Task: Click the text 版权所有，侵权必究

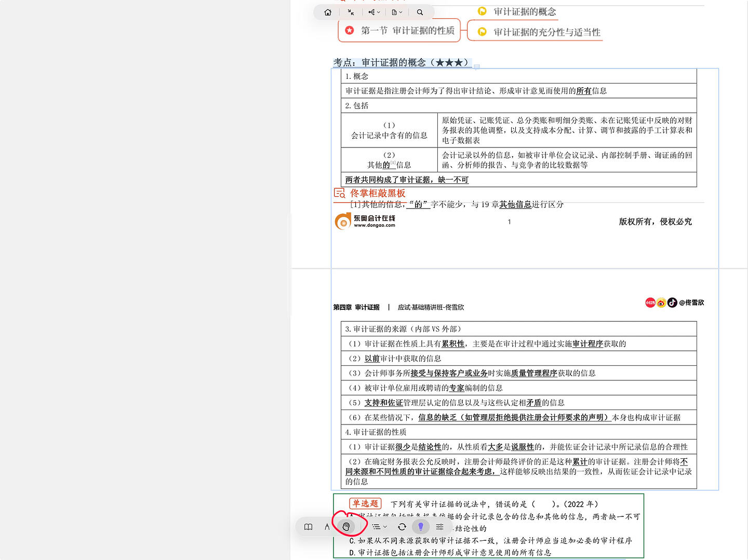Action: pyautogui.click(x=655, y=222)
